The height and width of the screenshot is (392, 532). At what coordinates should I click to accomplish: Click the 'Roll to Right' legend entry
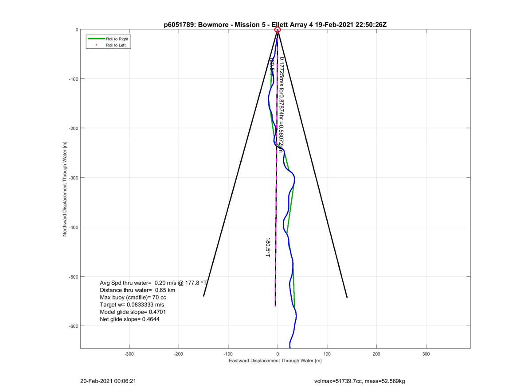click(117, 39)
